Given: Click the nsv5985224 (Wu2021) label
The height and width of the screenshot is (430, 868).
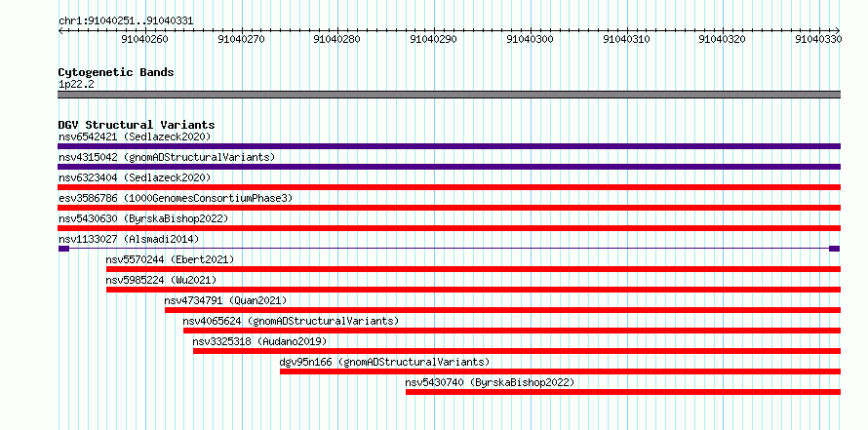Looking at the screenshot, I should pos(162,280).
